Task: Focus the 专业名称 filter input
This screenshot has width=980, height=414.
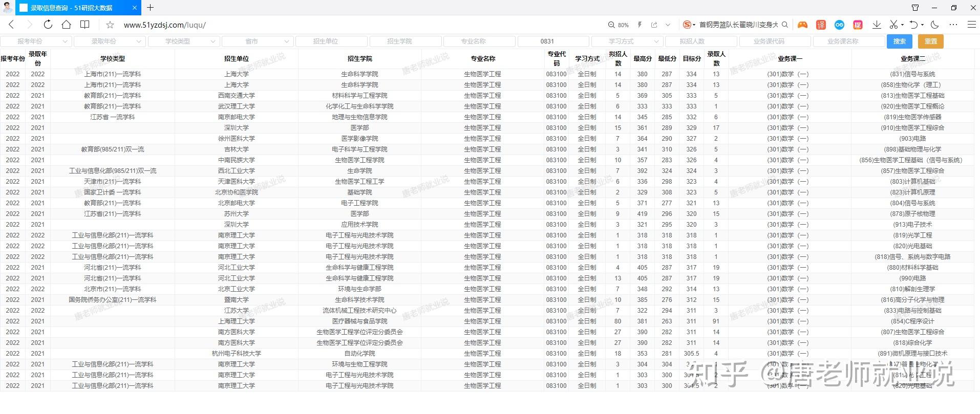Action: pyautogui.click(x=479, y=41)
